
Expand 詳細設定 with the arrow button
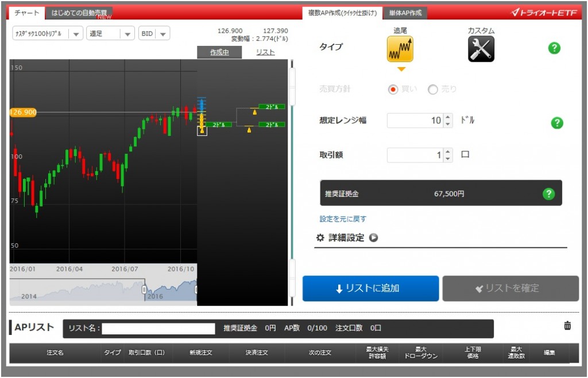coord(374,237)
